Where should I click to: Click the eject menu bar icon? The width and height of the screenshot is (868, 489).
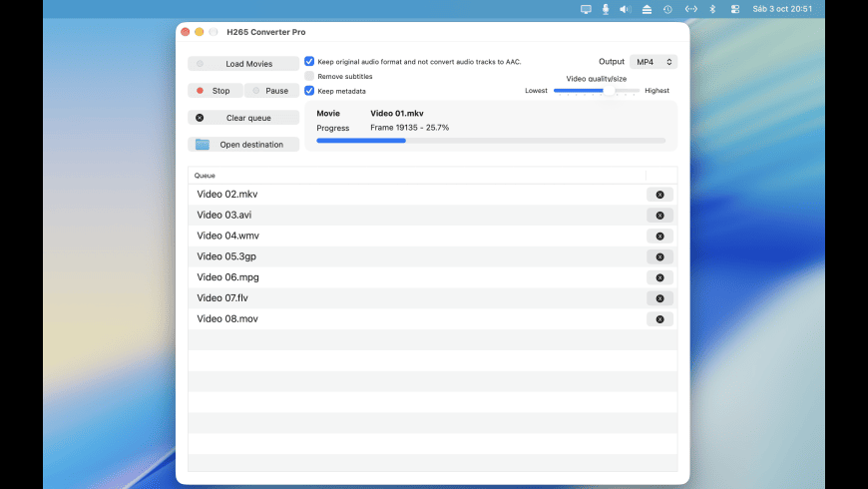[x=647, y=9]
